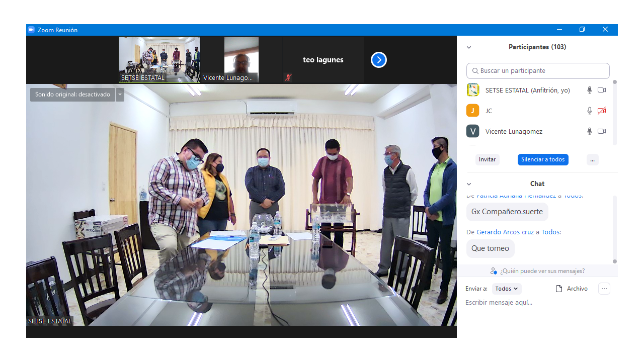Open the Sonido original dropdown arrow
Viewport: 644px width, 362px height.
120,95
